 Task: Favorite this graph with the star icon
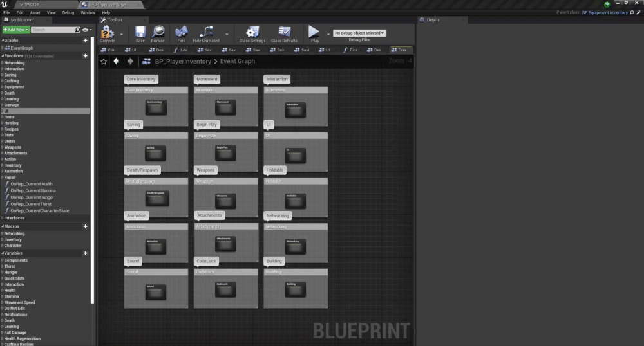click(x=104, y=62)
